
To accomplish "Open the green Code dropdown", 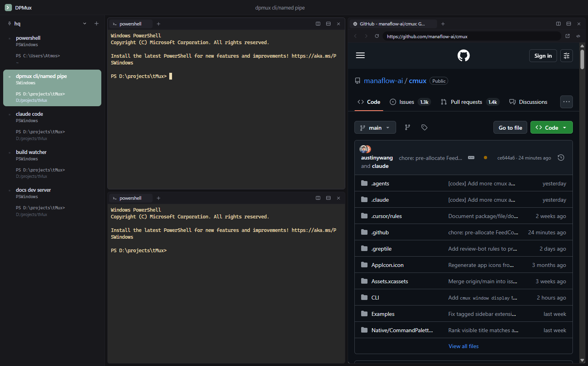I will [551, 127].
